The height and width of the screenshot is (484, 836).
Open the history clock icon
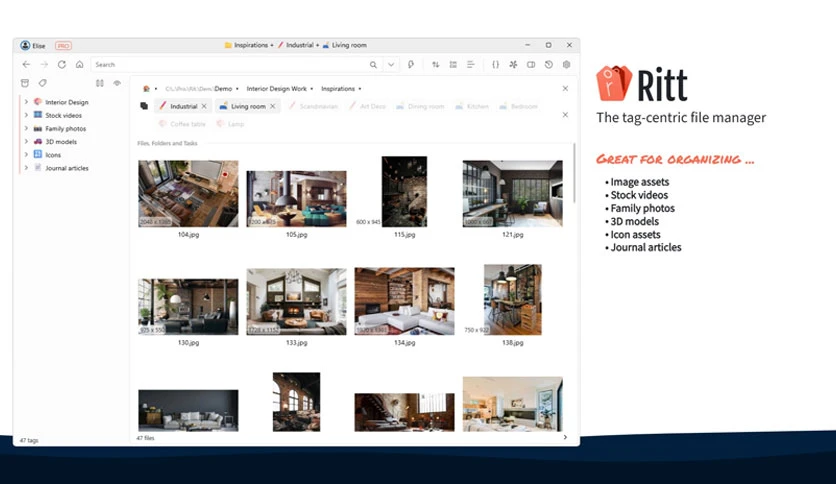pos(549,64)
